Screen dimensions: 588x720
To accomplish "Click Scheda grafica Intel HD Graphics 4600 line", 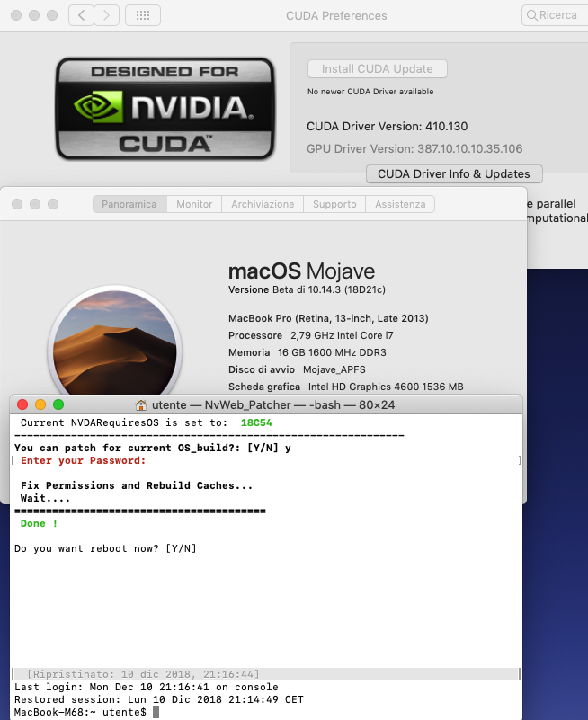I will 346,387.
